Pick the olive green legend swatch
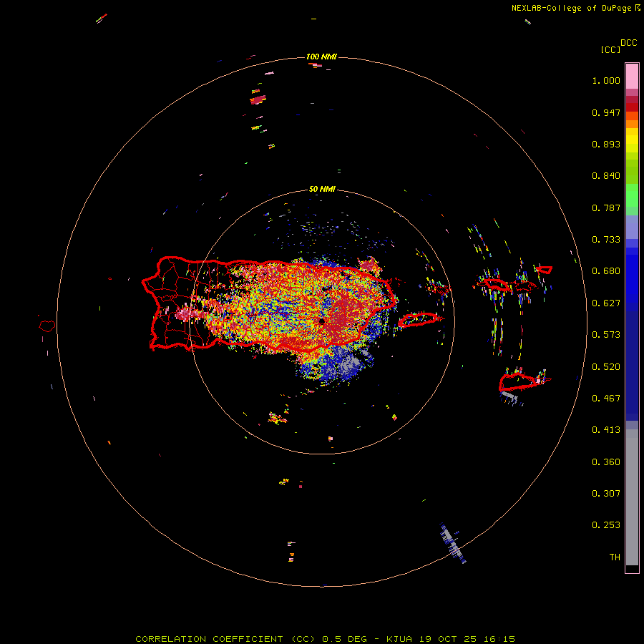The image size is (644, 644). point(632,171)
